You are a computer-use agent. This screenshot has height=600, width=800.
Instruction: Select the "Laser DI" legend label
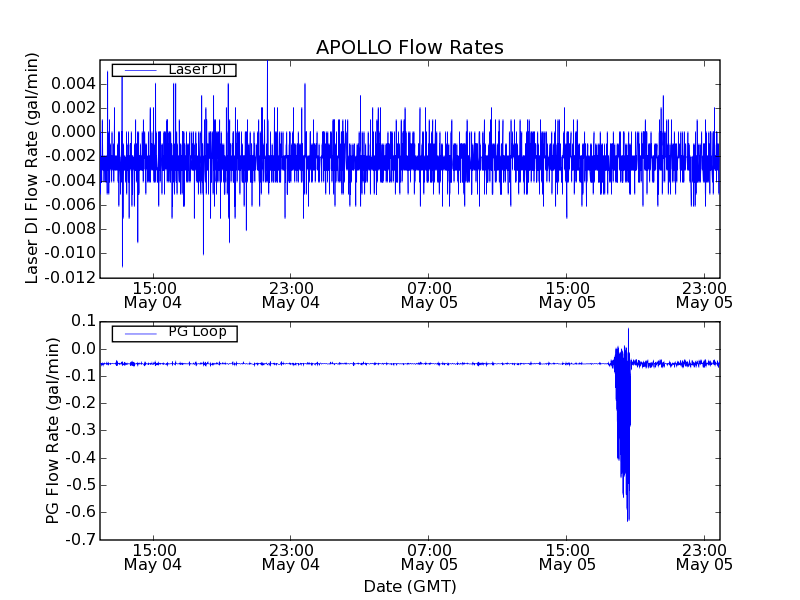(x=196, y=69)
